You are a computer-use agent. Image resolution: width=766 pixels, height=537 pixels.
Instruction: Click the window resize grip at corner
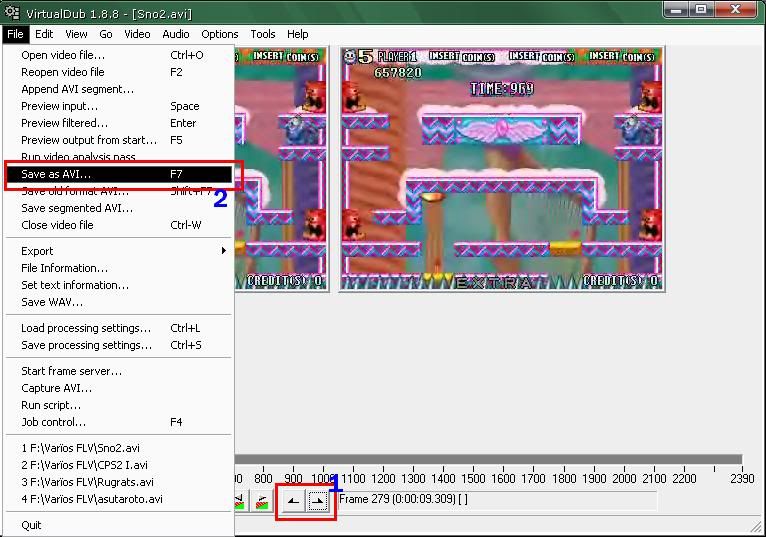[x=756, y=527]
